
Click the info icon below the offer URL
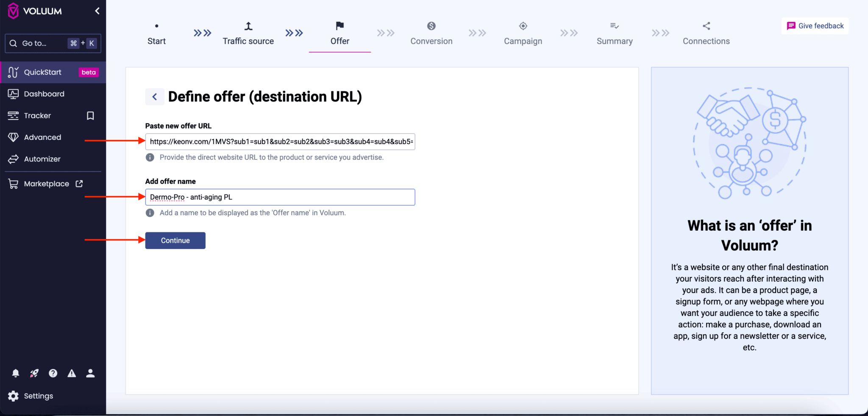pyautogui.click(x=150, y=157)
